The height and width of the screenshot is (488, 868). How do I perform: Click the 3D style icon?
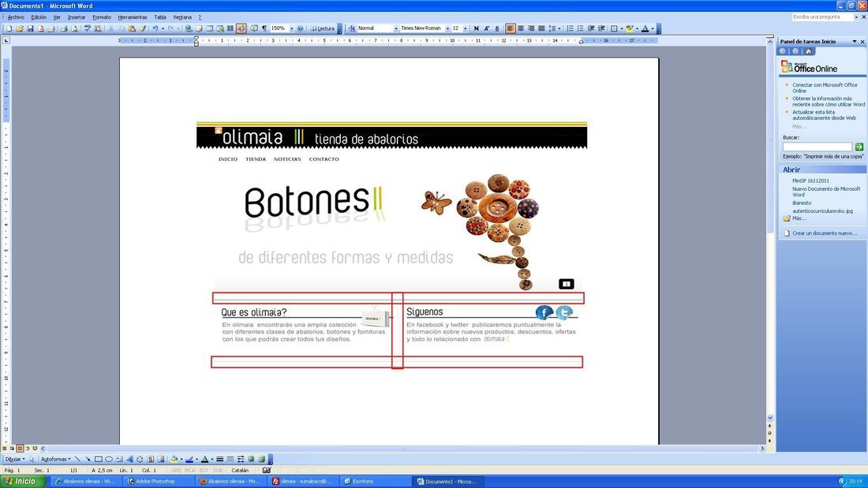coord(261,460)
